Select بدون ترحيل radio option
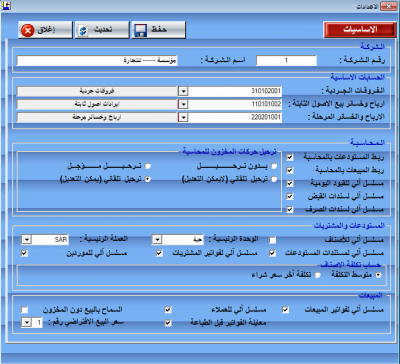Viewport: 400px width, 364px height. (274, 166)
